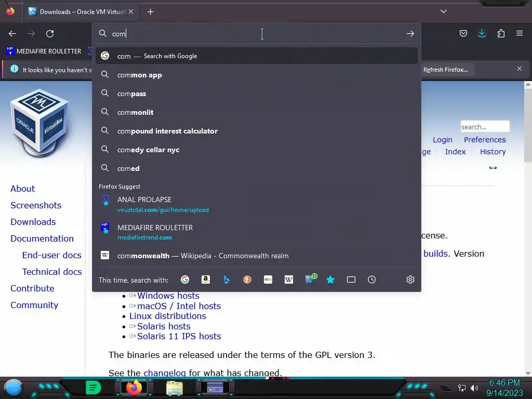Click the Firefox taskbar icon
532x399 pixels.
point(134,388)
